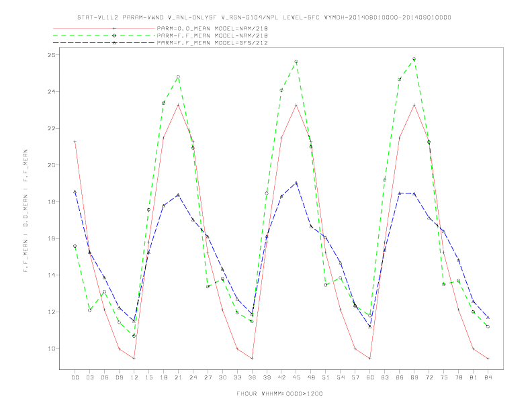Click the red solid legend line sample

coord(104,28)
